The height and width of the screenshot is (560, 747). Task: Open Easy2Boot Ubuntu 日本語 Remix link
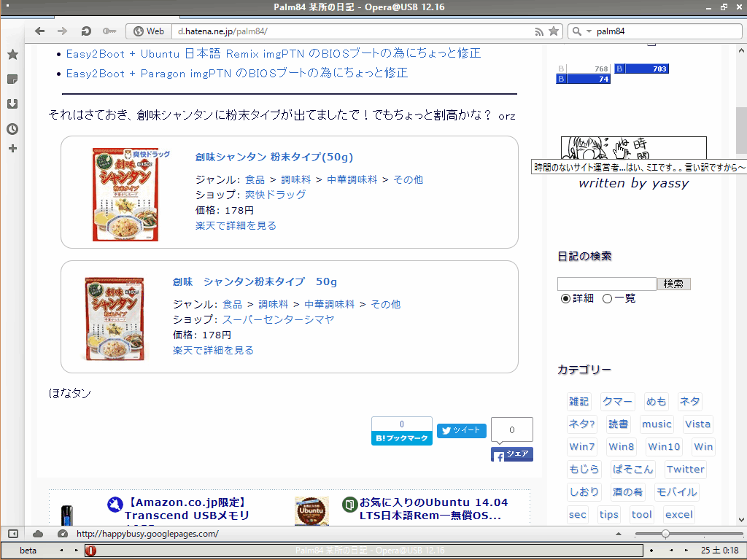[x=274, y=53]
